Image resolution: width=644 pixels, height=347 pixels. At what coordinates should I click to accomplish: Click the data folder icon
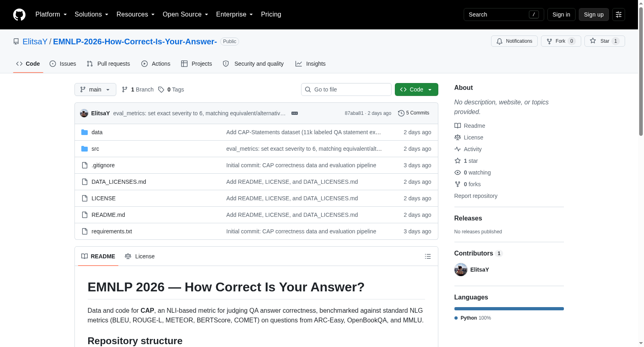coord(85,132)
